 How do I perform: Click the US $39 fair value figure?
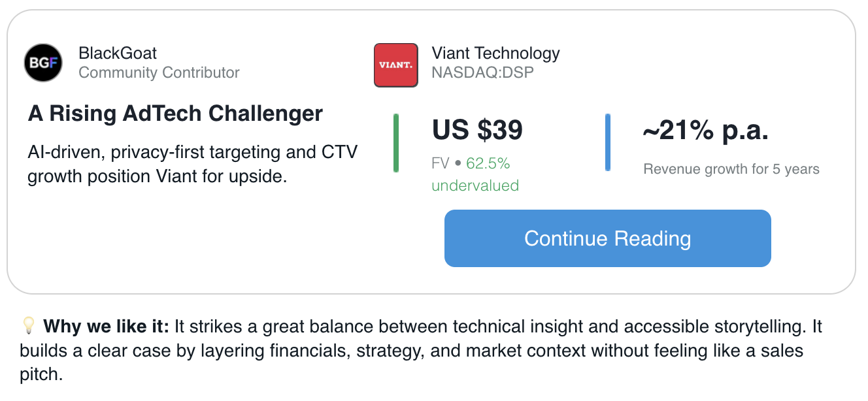(477, 130)
